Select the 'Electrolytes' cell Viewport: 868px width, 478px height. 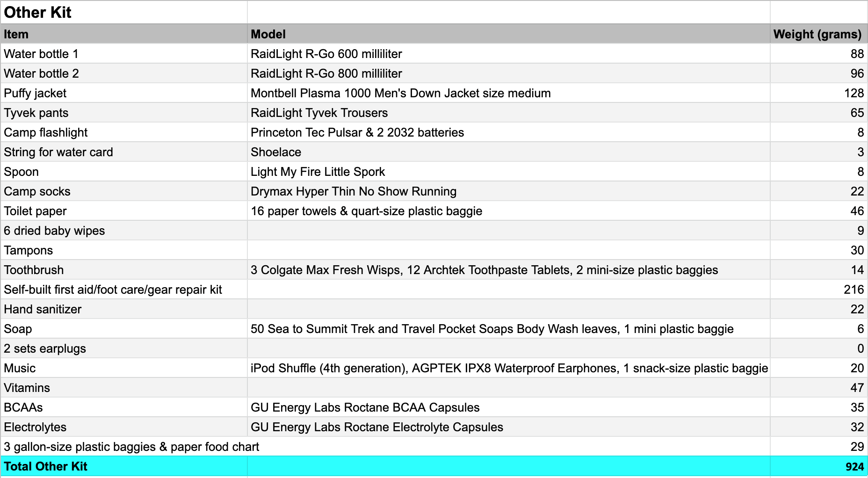[124, 427]
